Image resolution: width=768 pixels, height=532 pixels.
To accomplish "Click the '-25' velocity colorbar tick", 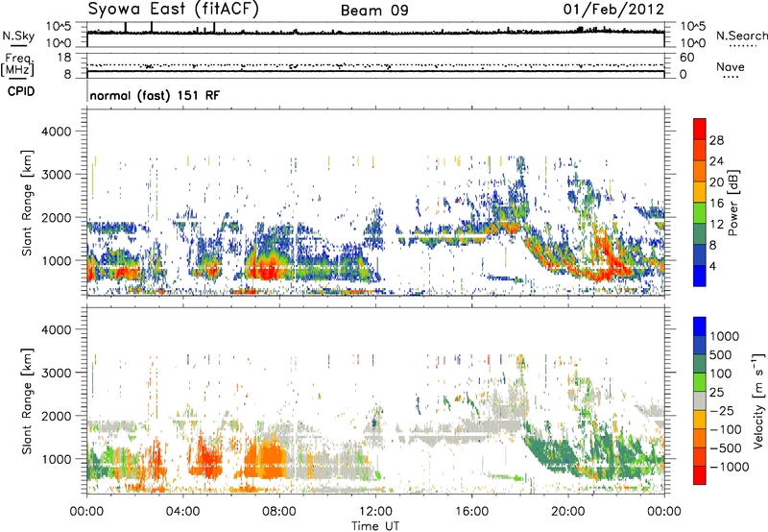I will coord(720,410).
